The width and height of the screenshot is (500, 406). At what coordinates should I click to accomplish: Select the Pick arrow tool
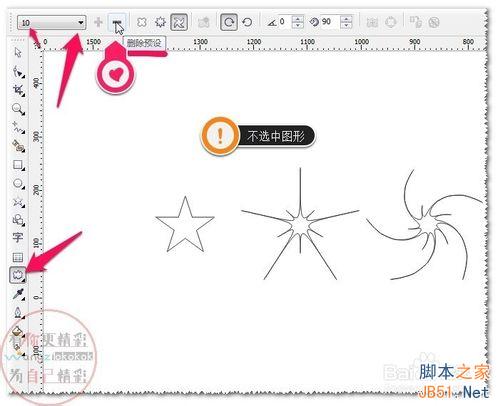point(18,53)
